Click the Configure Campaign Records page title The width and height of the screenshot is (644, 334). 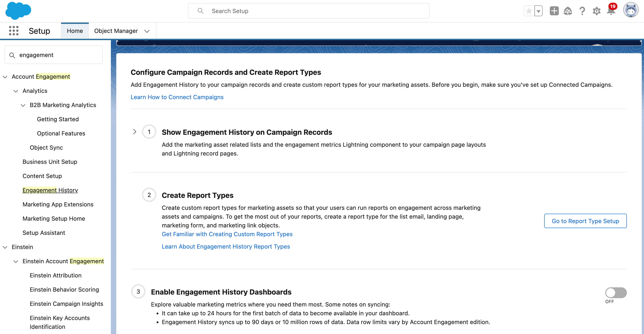click(x=226, y=72)
